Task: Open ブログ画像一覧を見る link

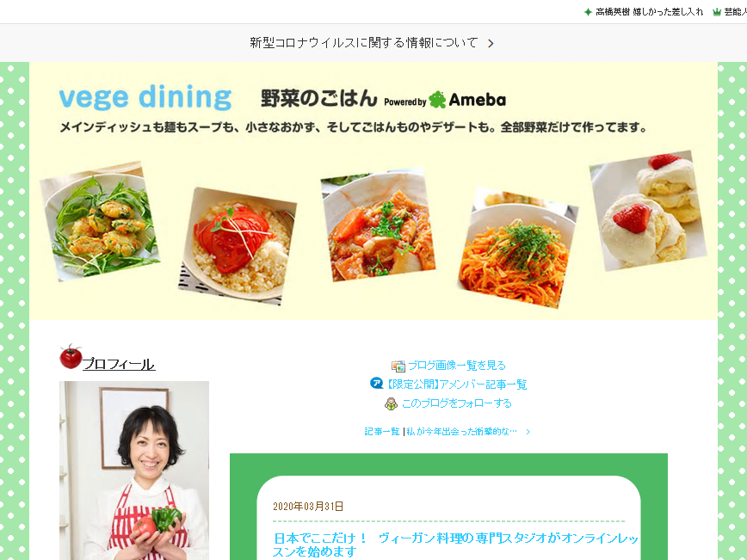Action: (457, 366)
